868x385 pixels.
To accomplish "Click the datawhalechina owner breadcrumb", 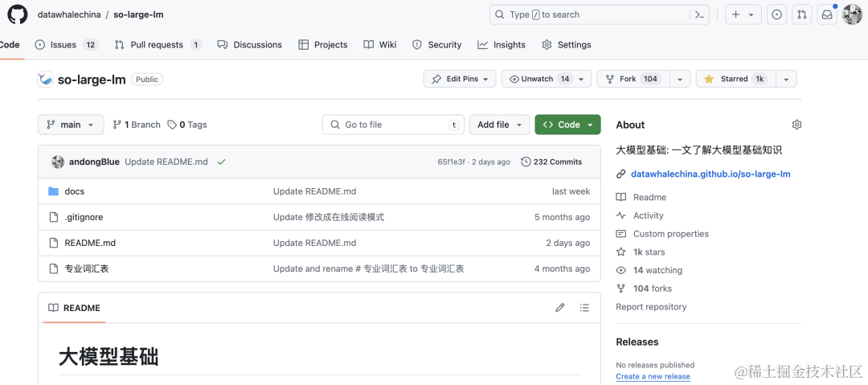I will coord(69,15).
